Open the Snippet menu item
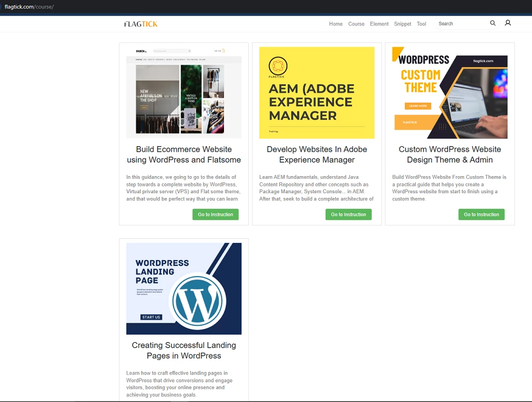 (x=402, y=24)
